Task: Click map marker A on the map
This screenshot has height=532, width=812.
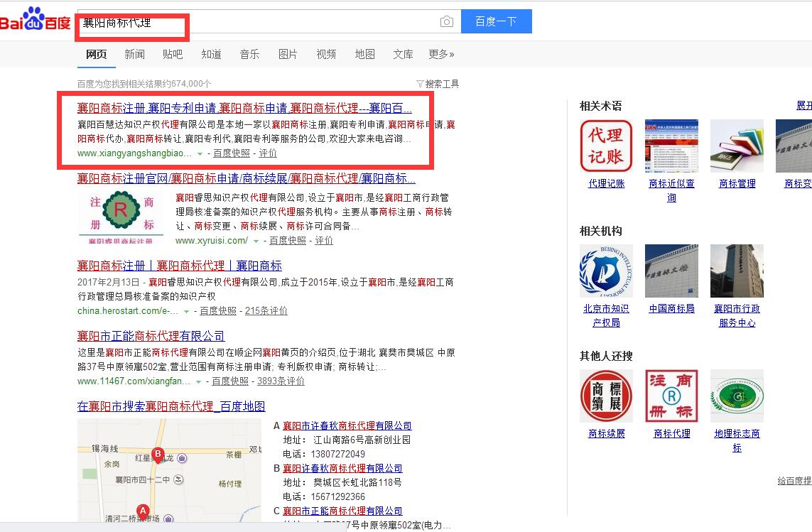Action: (x=143, y=512)
